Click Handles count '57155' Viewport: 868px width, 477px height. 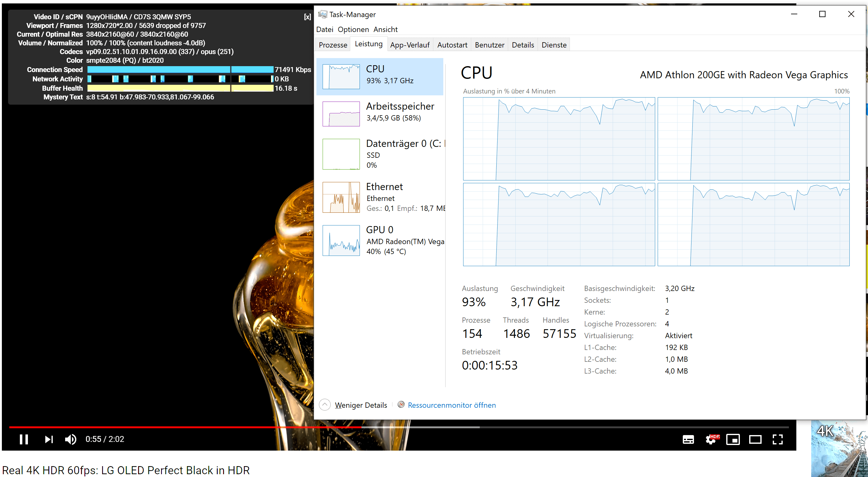coord(559,334)
